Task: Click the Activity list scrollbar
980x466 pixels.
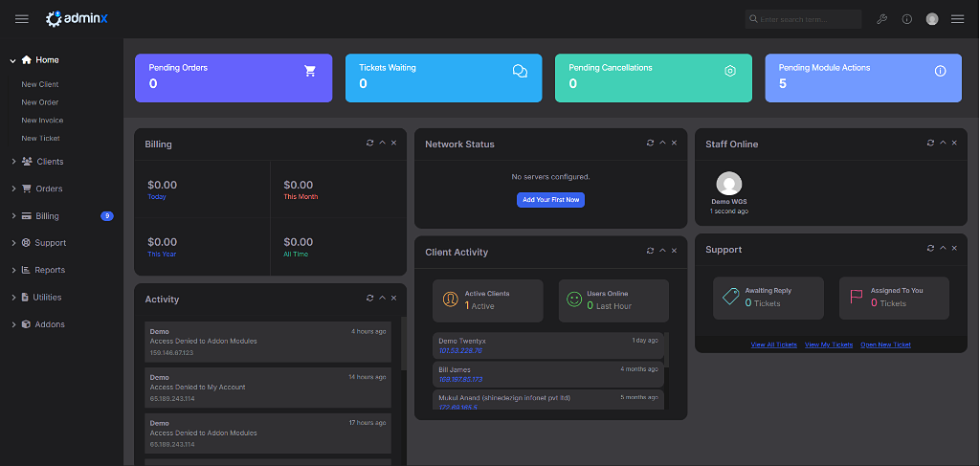Action: [404, 344]
